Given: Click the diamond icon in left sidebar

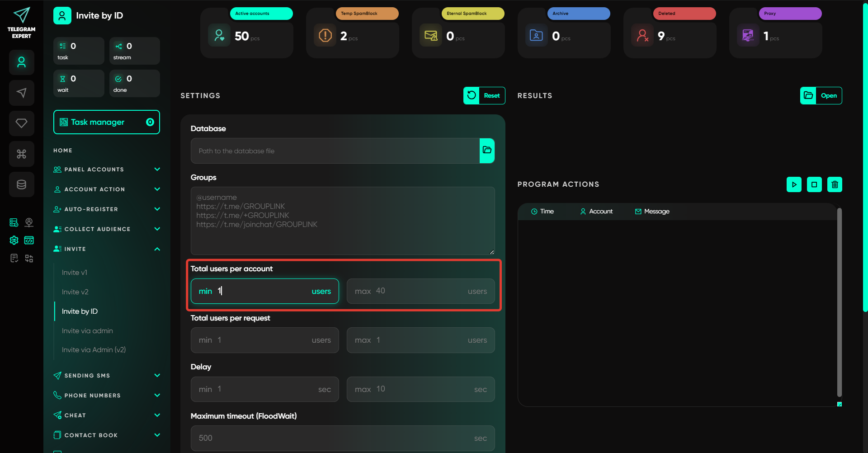Looking at the screenshot, I should pyautogui.click(x=22, y=123).
